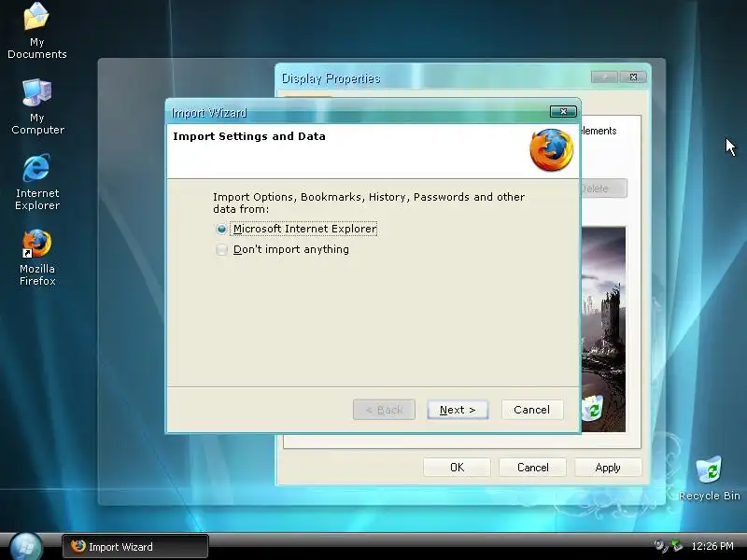Click Import Settings and Data heading
This screenshot has height=560, width=747.
[x=249, y=136]
